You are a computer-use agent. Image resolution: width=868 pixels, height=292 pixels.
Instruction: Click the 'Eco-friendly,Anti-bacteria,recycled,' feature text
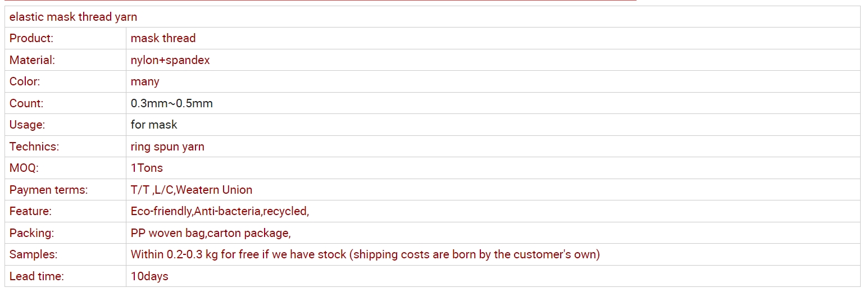point(220,211)
